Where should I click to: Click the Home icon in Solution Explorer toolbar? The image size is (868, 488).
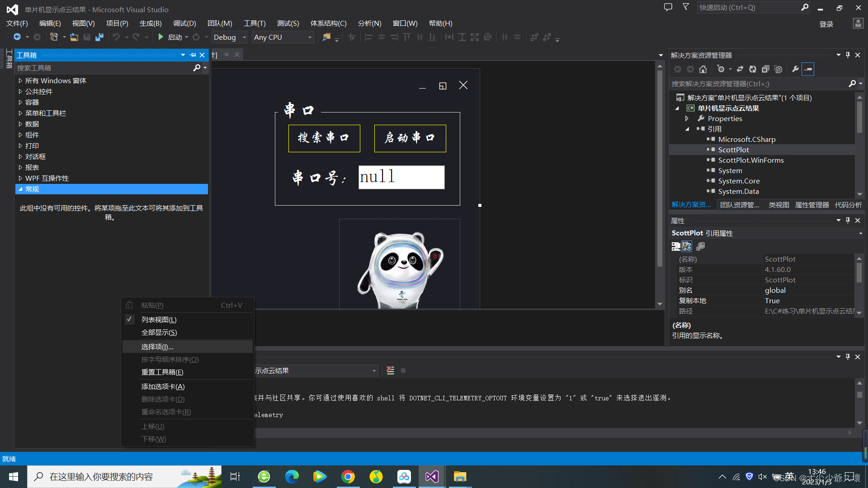pos(703,69)
